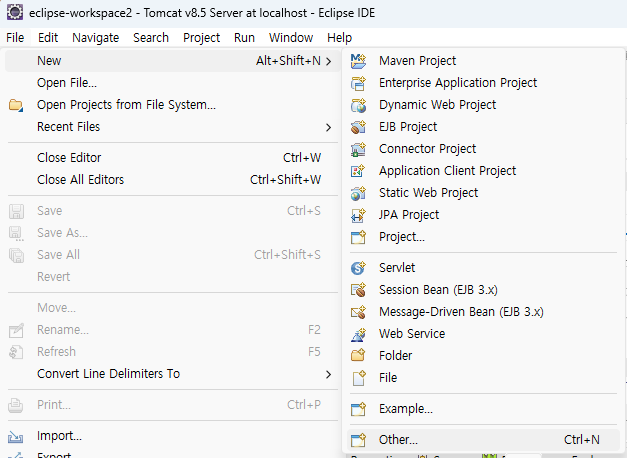627x458 pixels.
Task: Click the Eclipse logo in the title bar
Action: [x=15, y=12]
